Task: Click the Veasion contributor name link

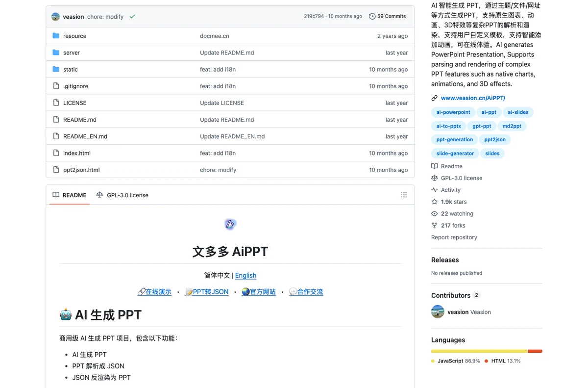Action: (x=469, y=312)
